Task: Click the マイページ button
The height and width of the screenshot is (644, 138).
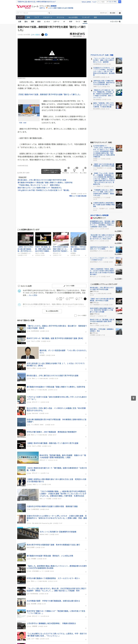Action: (103, 13)
